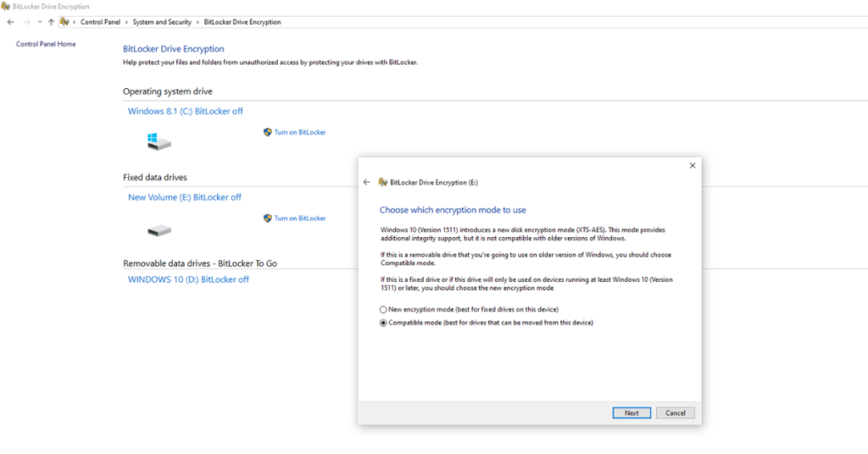Click the BitLocker icon in the address bar
This screenshot has height=454, width=868.
(64, 22)
